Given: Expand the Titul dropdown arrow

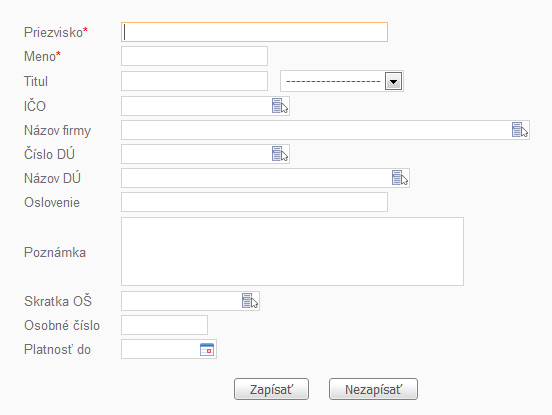Looking at the screenshot, I should coord(394,81).
